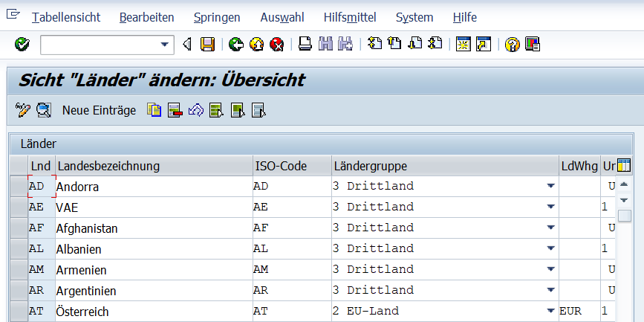Open the Tabellensicht menu
This screenshot has width=644, height=322.
[66, 18]
